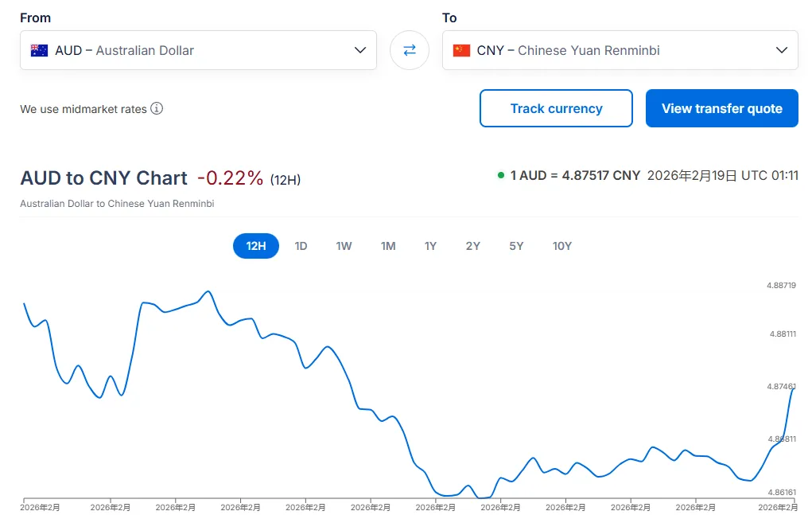812x515 pixels.
Task: Click the Chinese flag icon
Action: pos(461,50)
